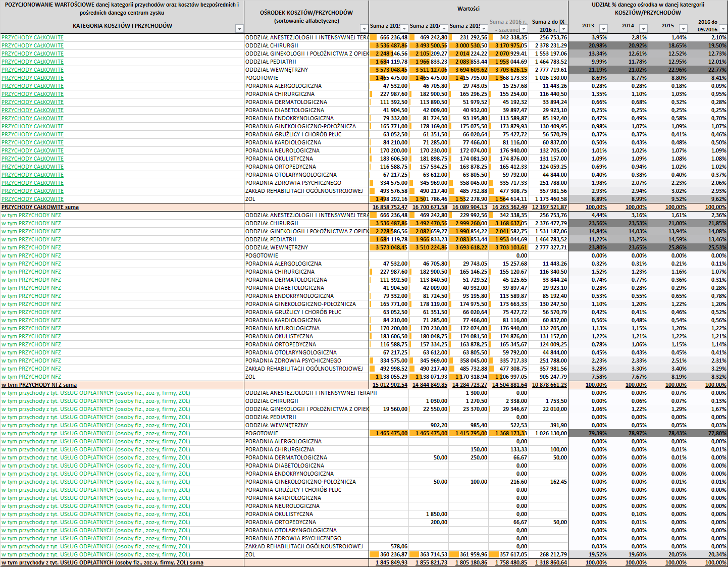Select the cell with value 2 105 209,27
Viewport: 728px width, 567px height.
click(x=429, y=54)
